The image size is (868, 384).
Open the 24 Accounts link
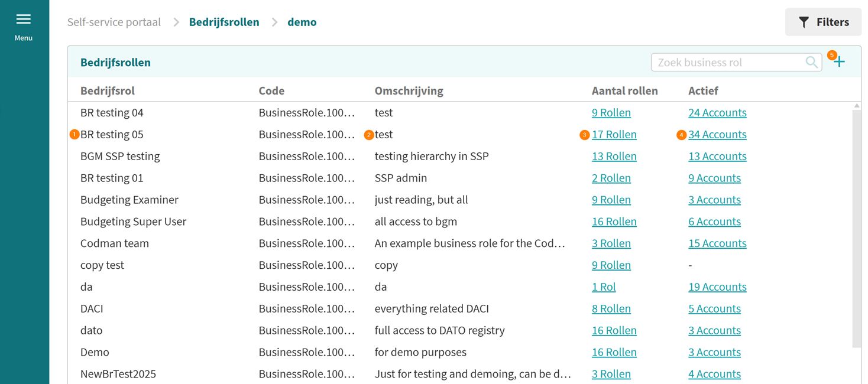click(717, 113)
